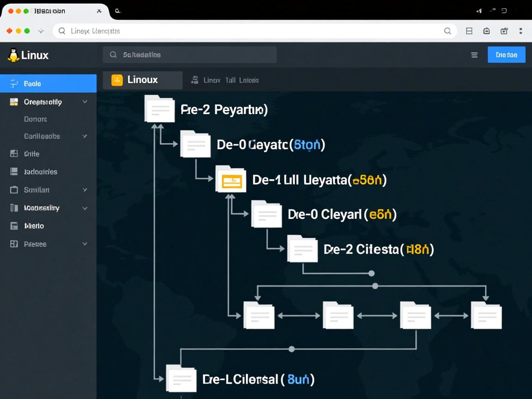The height and width of the screenshot is (399, 532).
Task: Click the hamburger menu icon in header
Action: 474,55
